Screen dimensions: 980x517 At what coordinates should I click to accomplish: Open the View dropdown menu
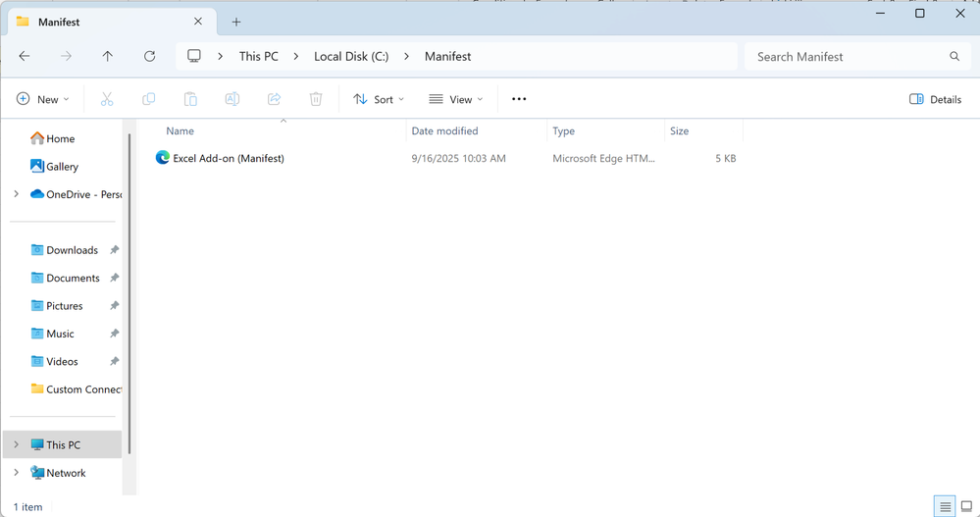pos(456,99)
